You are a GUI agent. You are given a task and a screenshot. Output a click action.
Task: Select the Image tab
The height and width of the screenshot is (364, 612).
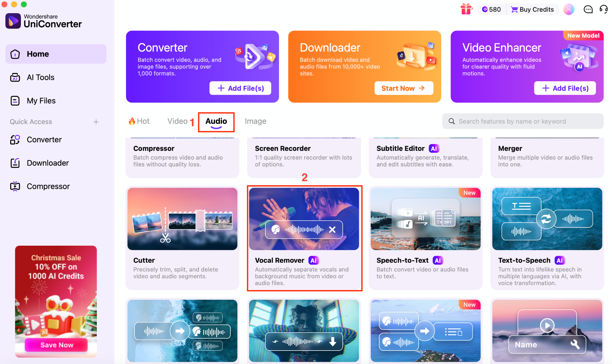point(255,121)
